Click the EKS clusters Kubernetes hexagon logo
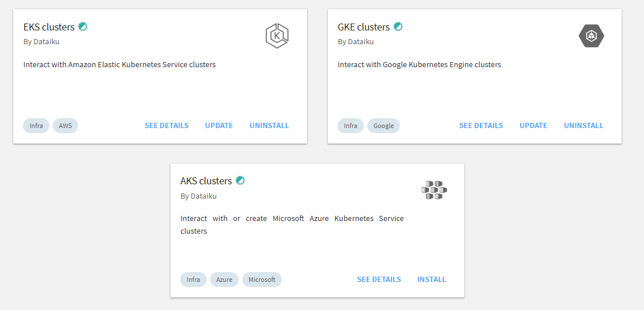Viewport: 644px width, 310px height. click(277, 36)
